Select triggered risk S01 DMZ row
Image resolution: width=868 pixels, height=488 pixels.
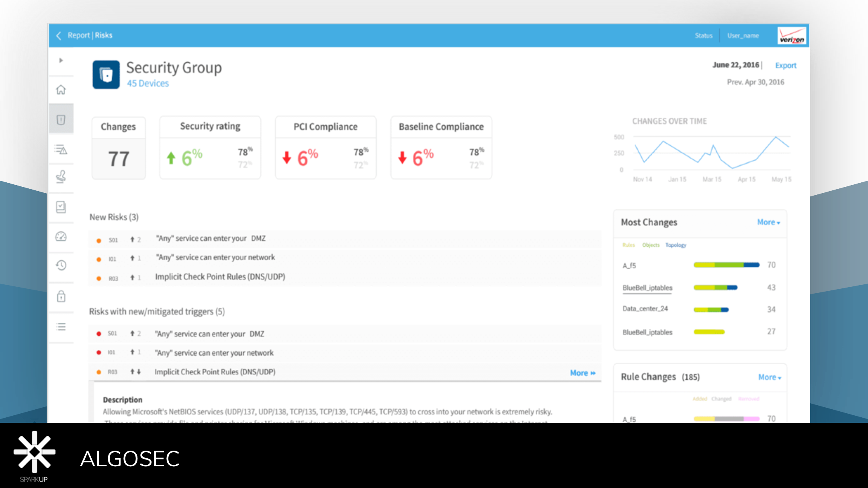point(345,334)
